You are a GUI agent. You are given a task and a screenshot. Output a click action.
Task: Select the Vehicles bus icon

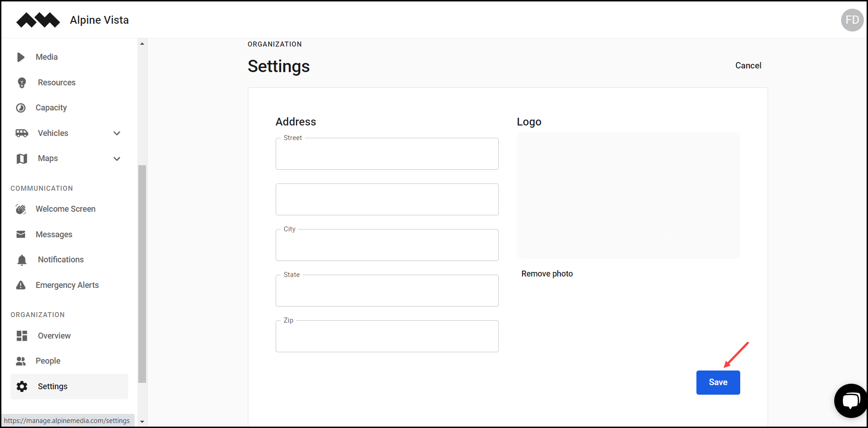21,133
